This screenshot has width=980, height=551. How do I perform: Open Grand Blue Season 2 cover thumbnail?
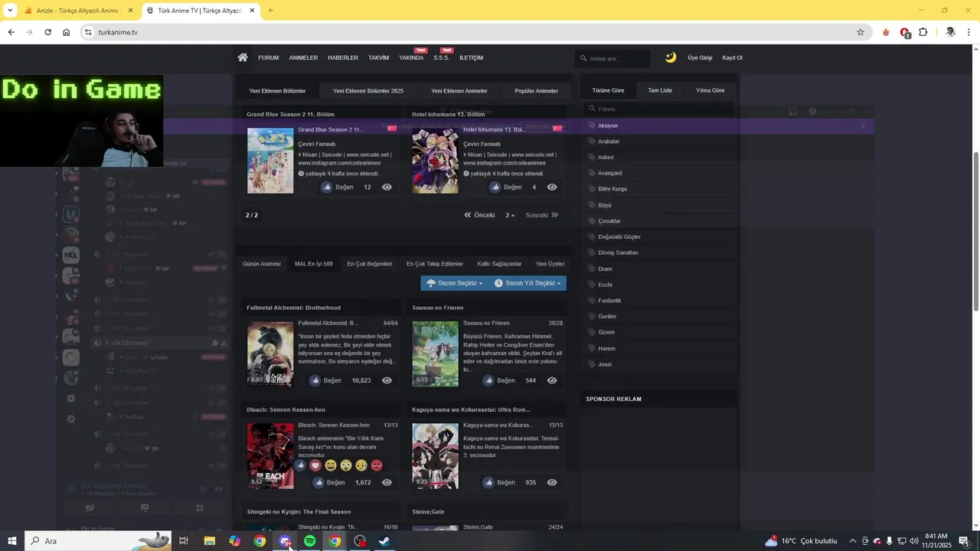(x=270, y=160)
